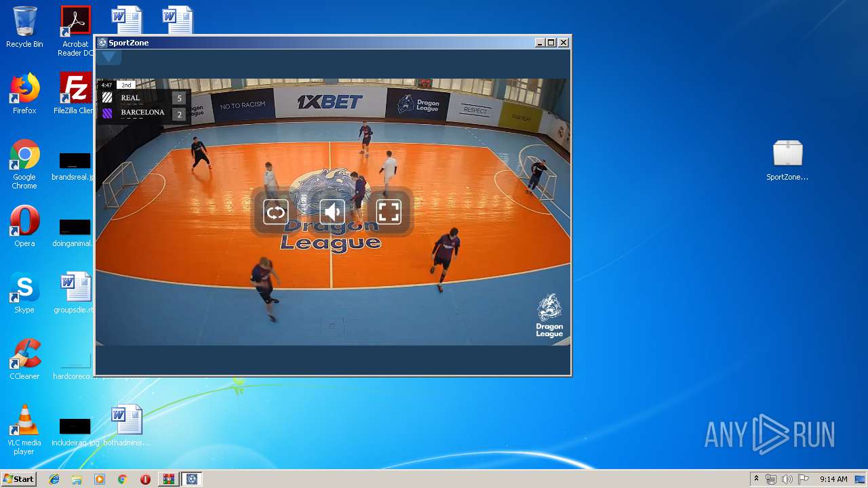Launch Internet Explorer from taskbar

(x=54, y=479)
